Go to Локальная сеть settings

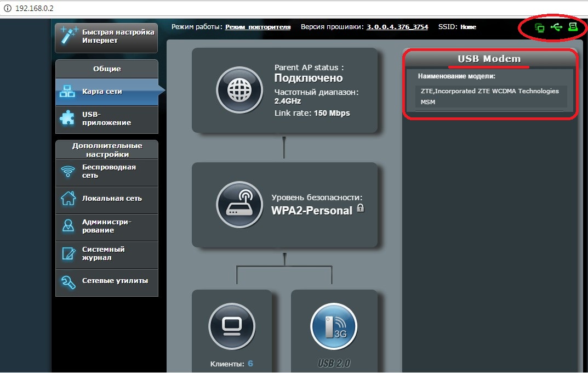pos(107,199)
